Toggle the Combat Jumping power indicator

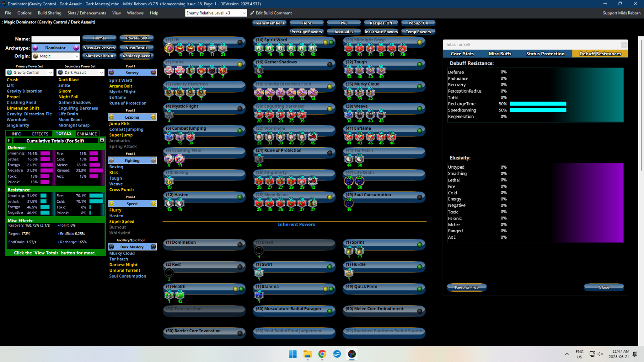coord(240,130)
